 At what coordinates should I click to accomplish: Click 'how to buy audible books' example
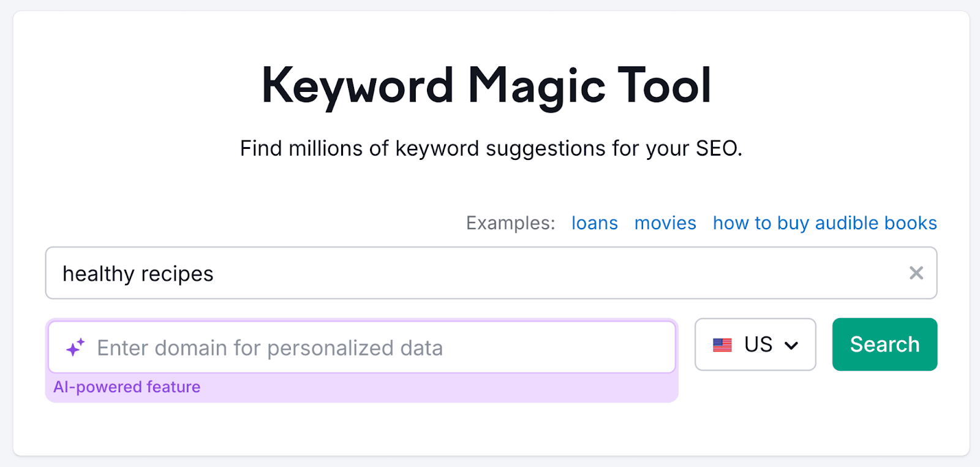824,223
